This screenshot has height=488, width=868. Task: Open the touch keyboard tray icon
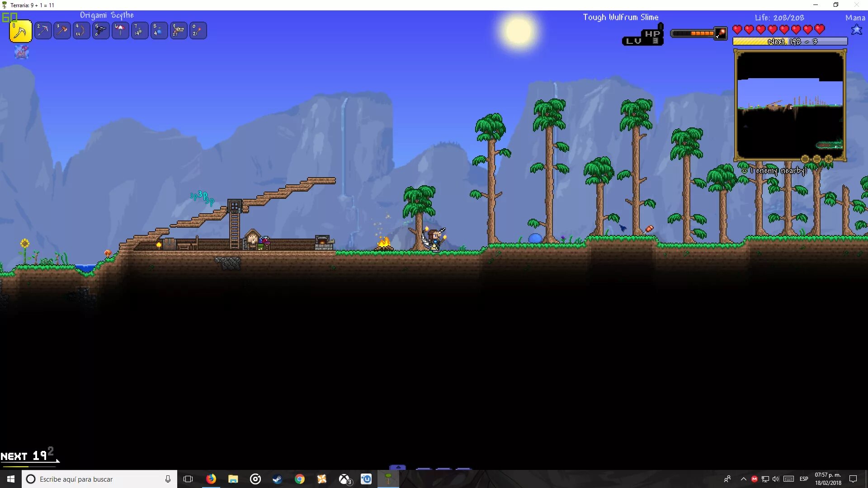click(x=788, y=479)
